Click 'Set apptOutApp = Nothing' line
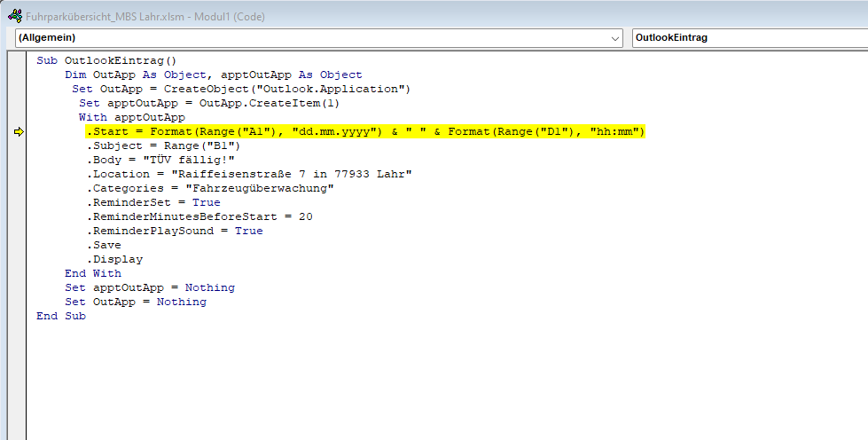The height and width of the screenshot is (440, 868). [150, 287]
